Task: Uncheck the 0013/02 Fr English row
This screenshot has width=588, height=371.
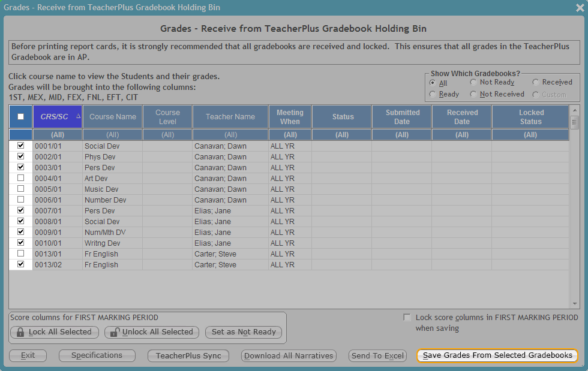Action: (20, 264)
